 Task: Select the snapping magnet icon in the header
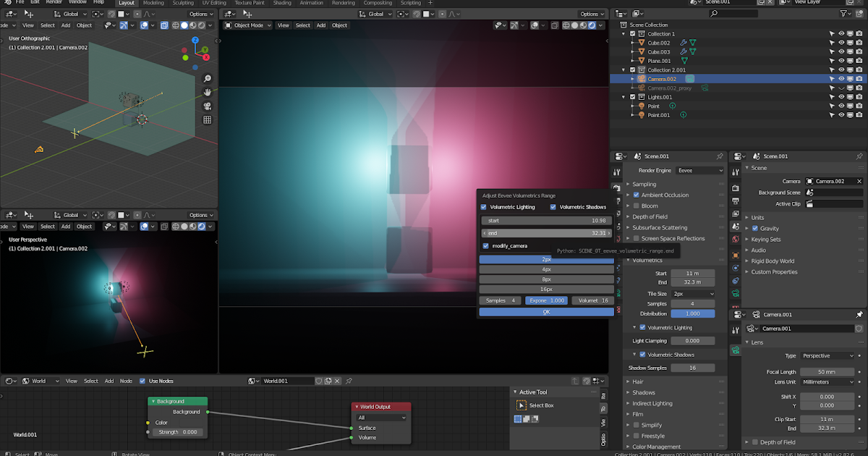point(111,14)
